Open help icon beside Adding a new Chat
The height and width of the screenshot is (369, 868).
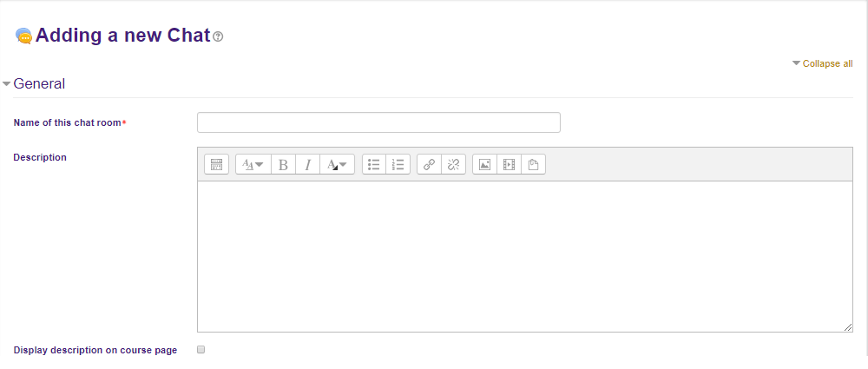point(218,36)
